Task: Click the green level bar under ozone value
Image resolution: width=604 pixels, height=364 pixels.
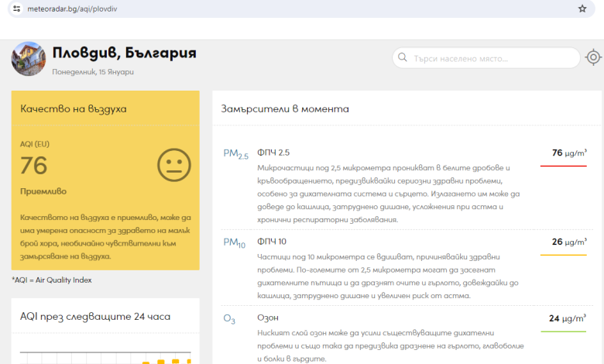Action: pos(563,331)
